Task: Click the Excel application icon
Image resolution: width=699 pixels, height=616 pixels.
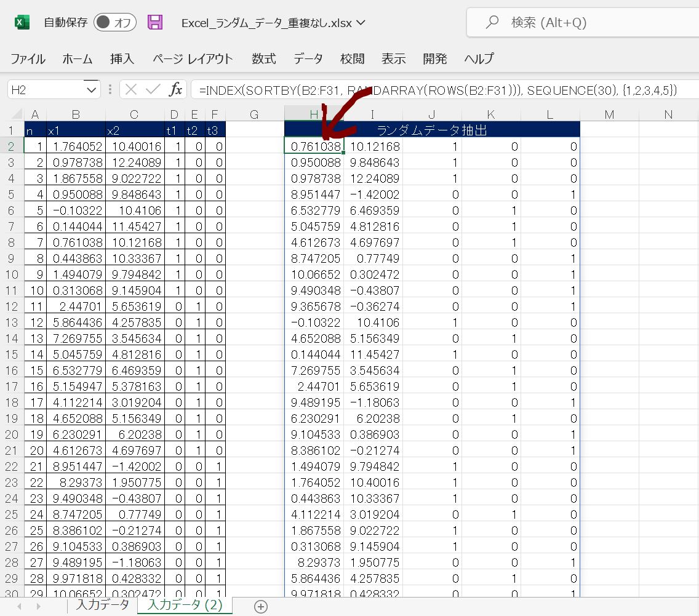Action: click(22, 22)
